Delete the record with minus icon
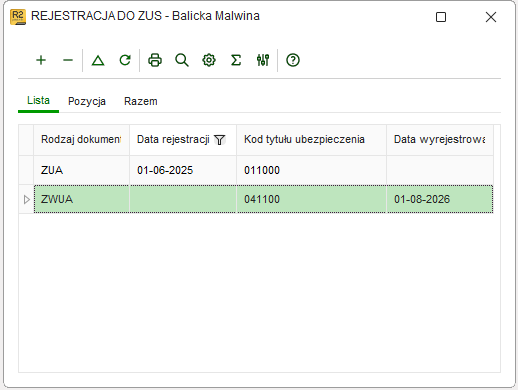This screenshot has height=390, width=518. click(68, 60)
